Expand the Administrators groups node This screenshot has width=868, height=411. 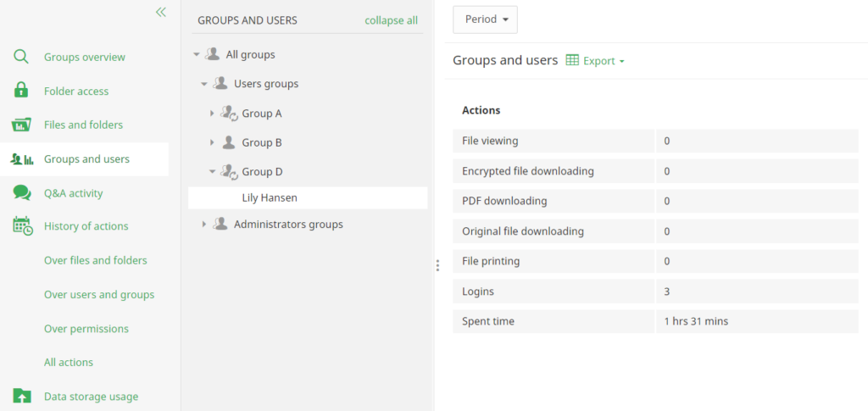pyautogui.click(x=204, y=224)
